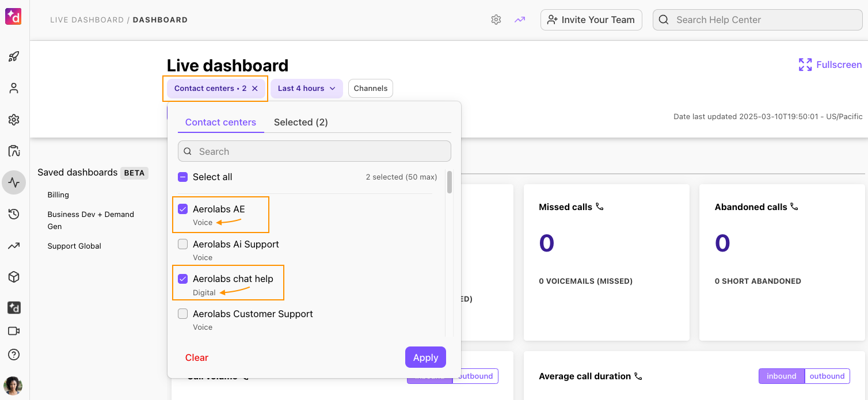This screenshot has width=868, height=400.
Task: Open the Billing saved dashboard
Action: 58,195
